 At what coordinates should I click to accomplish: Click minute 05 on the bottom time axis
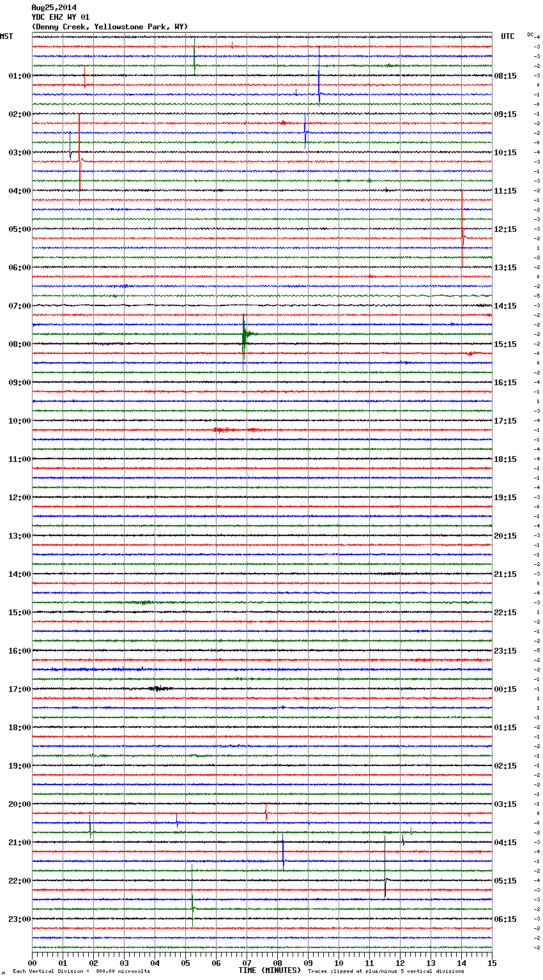coord(186,963)
